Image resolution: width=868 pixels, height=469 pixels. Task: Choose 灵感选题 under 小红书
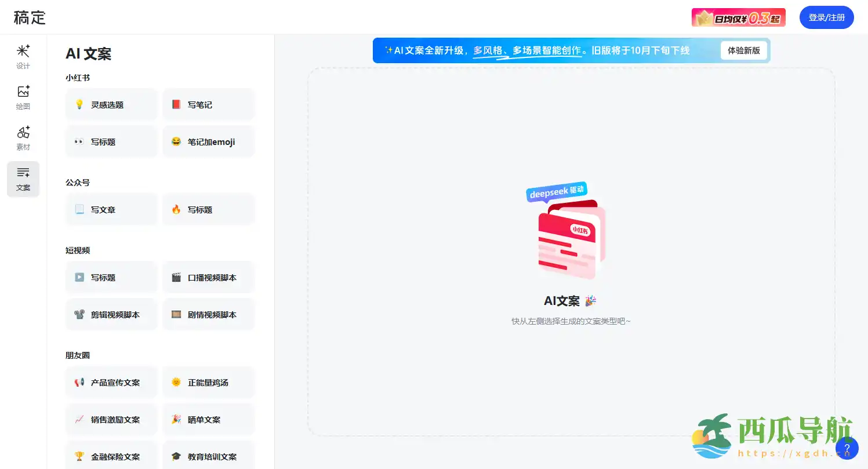[111, 105]
